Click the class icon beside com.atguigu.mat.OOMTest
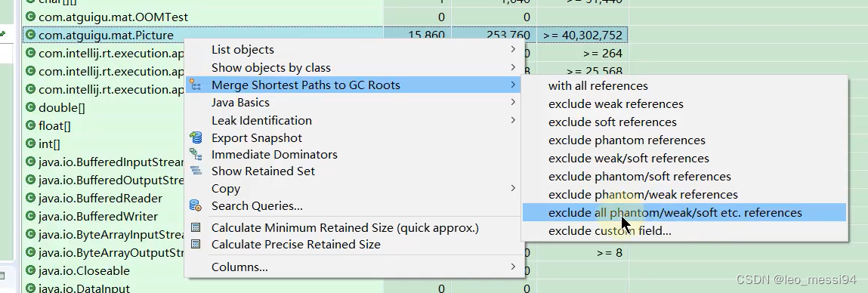Image resolution: width=868 pixels, height=293 pixels. tap(30, 17)
